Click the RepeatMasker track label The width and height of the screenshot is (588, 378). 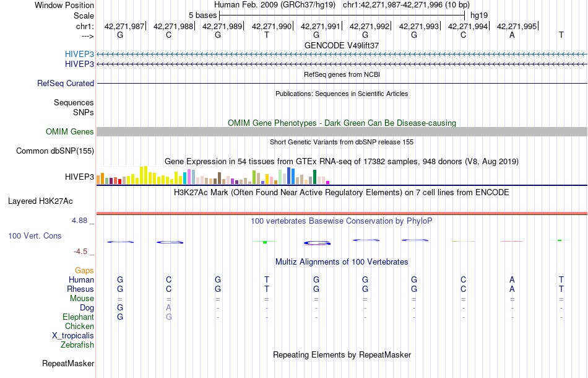tap(68, 363)
